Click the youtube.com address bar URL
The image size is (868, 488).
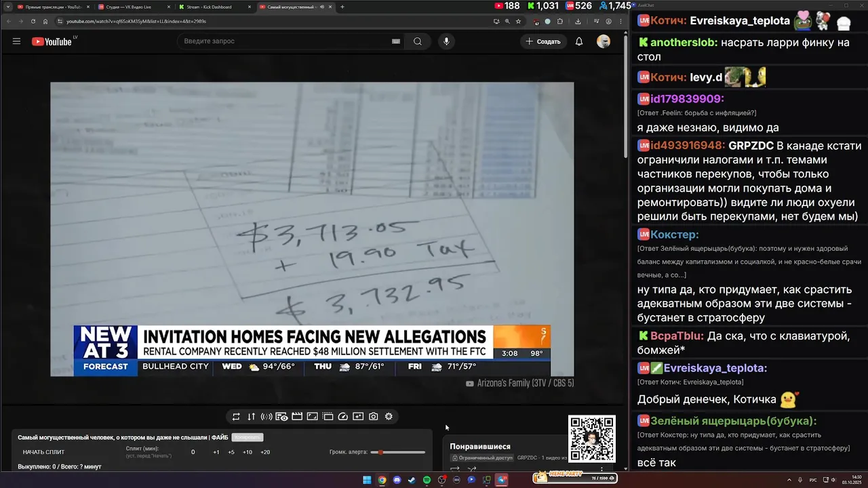coord(136,21)
